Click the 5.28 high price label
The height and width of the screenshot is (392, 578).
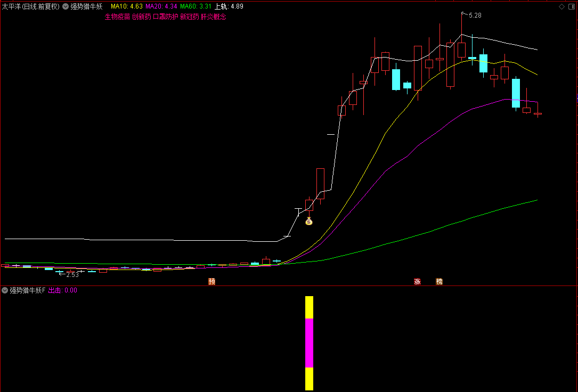(x=475, y=15)
